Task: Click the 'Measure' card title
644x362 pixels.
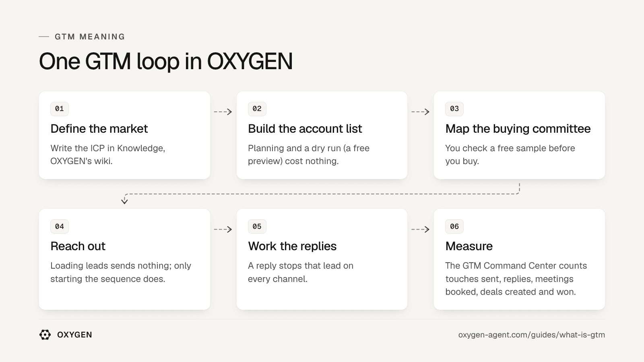Action: (x=469, y=246)
